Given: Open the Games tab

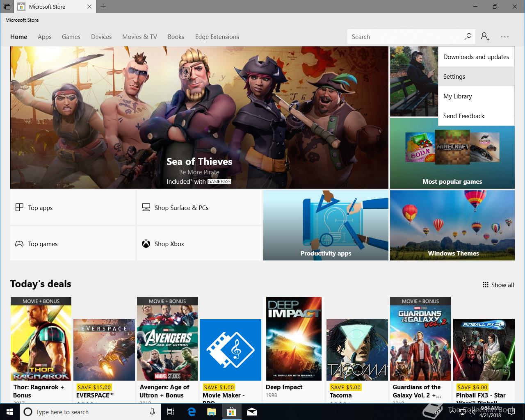Looking at the screenshot, I should tap(71, 37).
